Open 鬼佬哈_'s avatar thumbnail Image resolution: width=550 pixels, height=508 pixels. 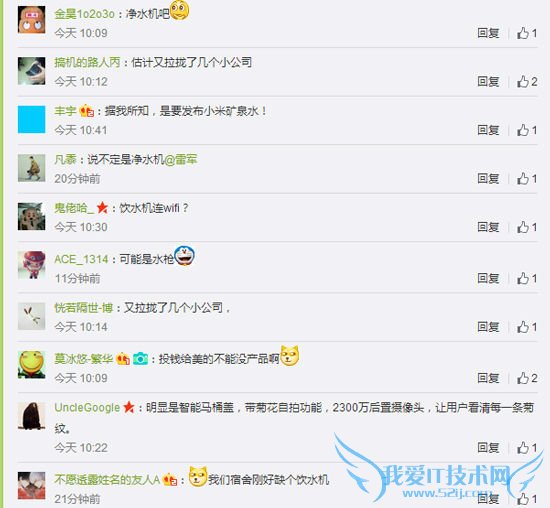32,216
